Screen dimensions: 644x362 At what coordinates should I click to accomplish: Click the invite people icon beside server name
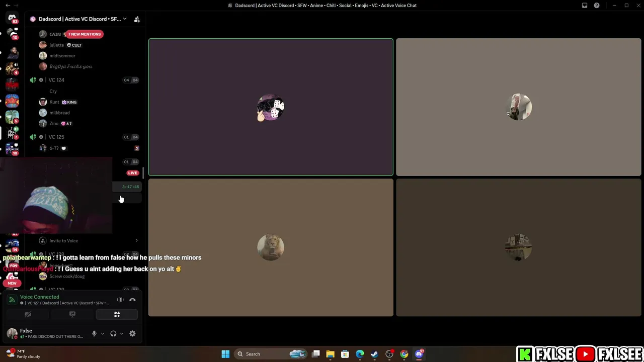(x=137, y=19)
